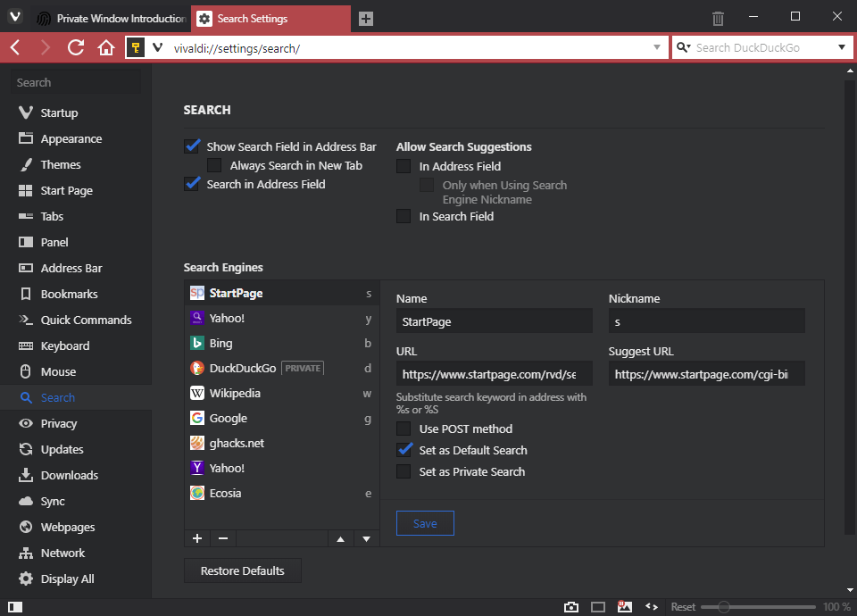The height and width of the screenshot is (616, 857).
Task: Select the Yahoo! engine with nickname y
Action: click(x=282, y=318)
